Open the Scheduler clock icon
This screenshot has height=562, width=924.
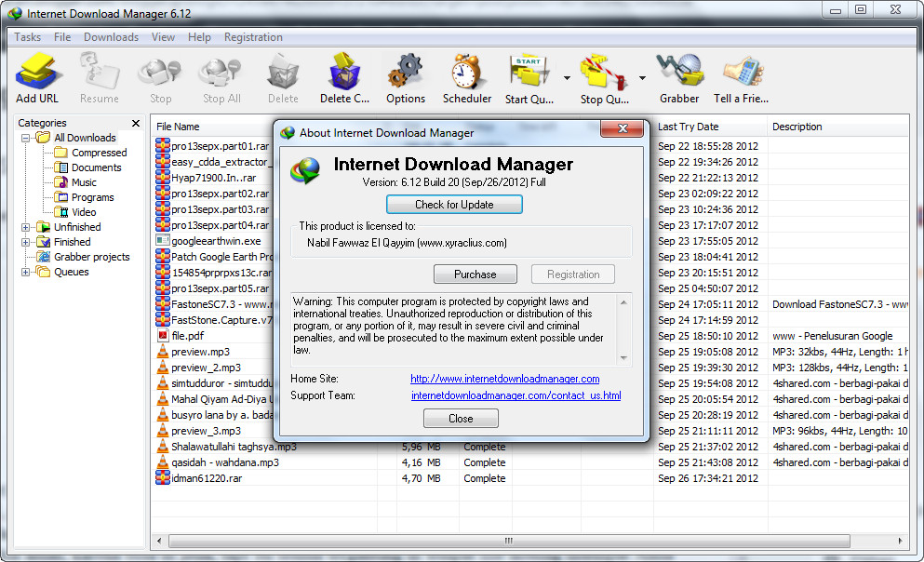pyautogui.click(x=467, y=72)
